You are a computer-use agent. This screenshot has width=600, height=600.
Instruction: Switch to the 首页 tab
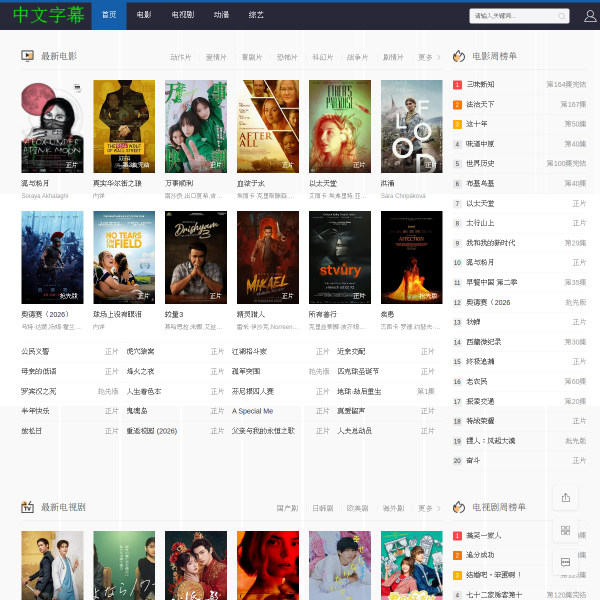click(109, 15)
